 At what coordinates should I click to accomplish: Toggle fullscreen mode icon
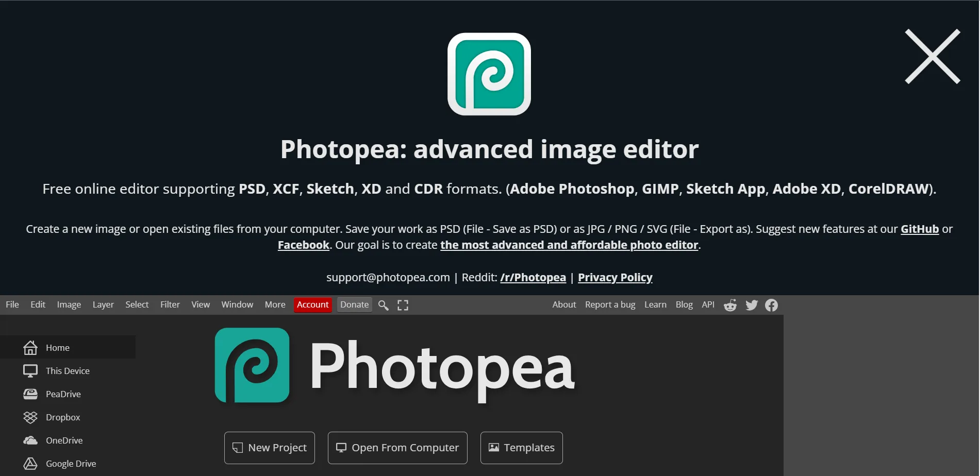(x=403, y=305)
